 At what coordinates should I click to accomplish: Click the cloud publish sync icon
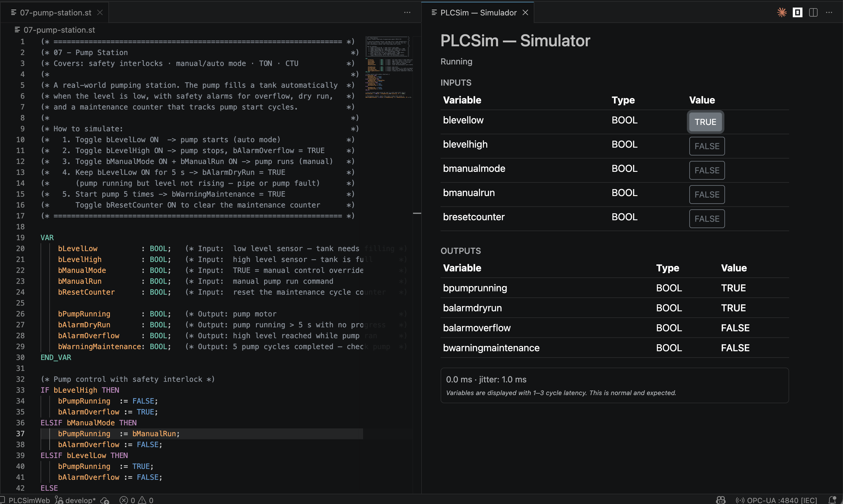click(105, 500)
